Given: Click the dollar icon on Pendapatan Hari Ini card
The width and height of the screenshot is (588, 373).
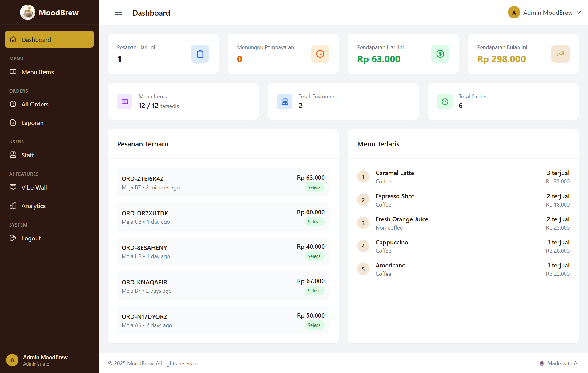Looking at the screenshot, I should [x=440, y=54].
